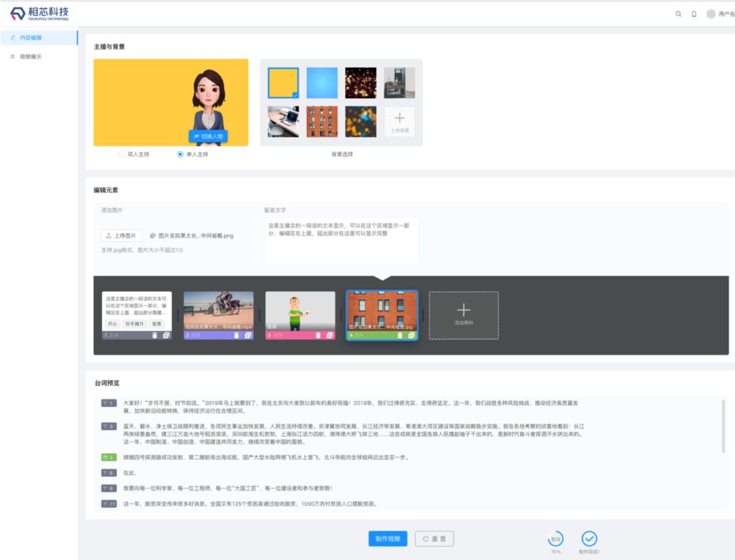Click the 背景 tag on clip 1
The image size is (735, 560).
click(x=157, y=324)
